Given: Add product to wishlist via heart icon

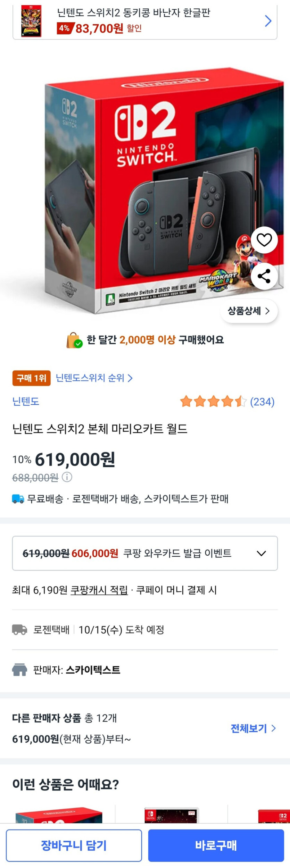Looking at the screenshot, I should point(264,241).
